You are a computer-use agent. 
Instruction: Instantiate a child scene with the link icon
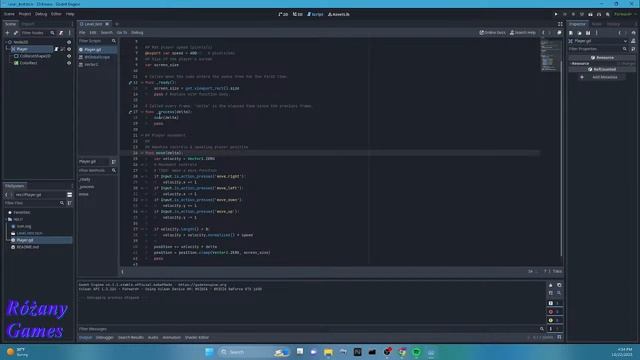16,33
